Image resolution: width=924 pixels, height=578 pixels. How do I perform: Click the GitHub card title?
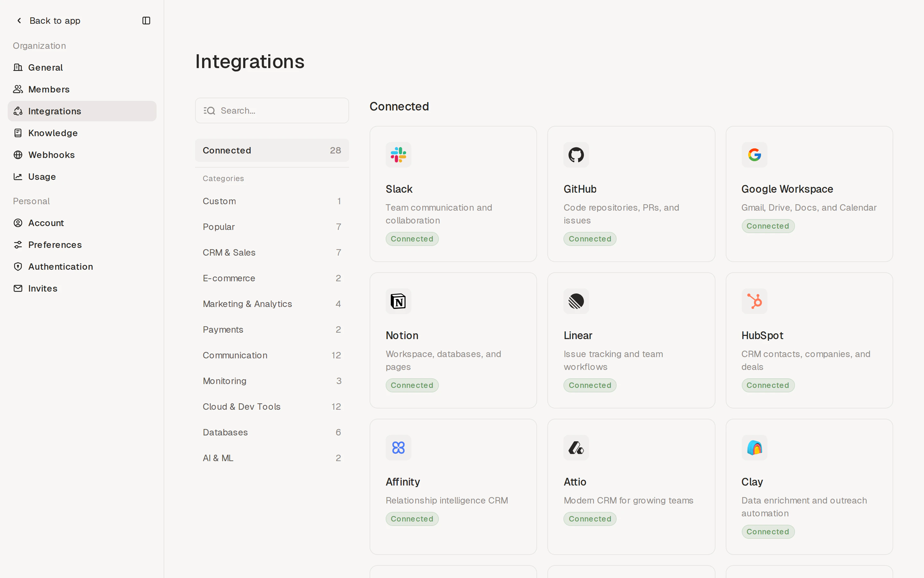(580, 189)
